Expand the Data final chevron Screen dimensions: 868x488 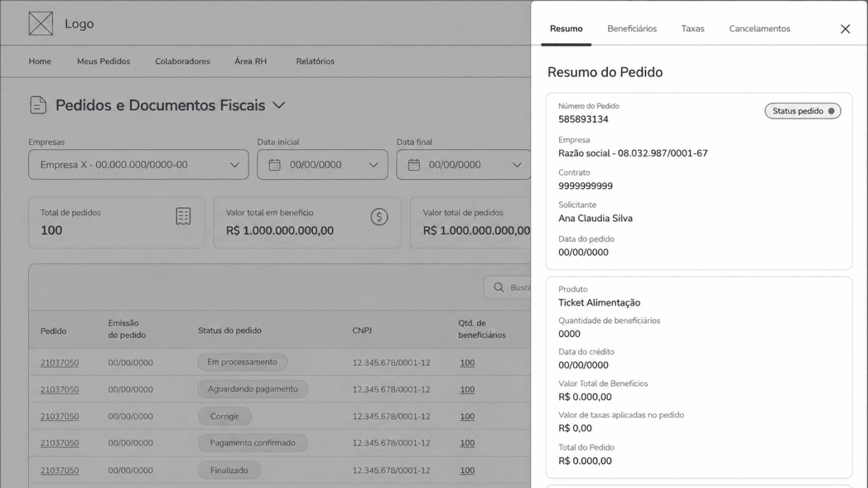pos(517,165)
